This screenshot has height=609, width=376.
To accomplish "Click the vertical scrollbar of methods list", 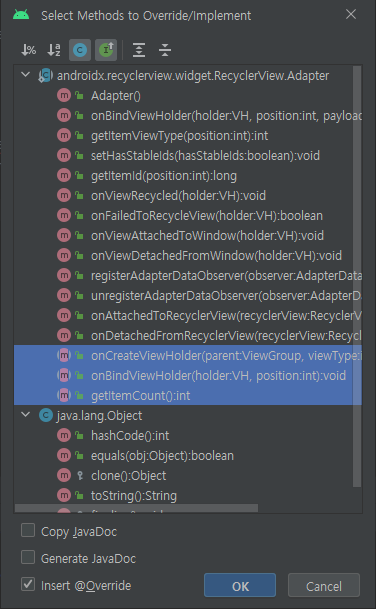I will [357, 276].
